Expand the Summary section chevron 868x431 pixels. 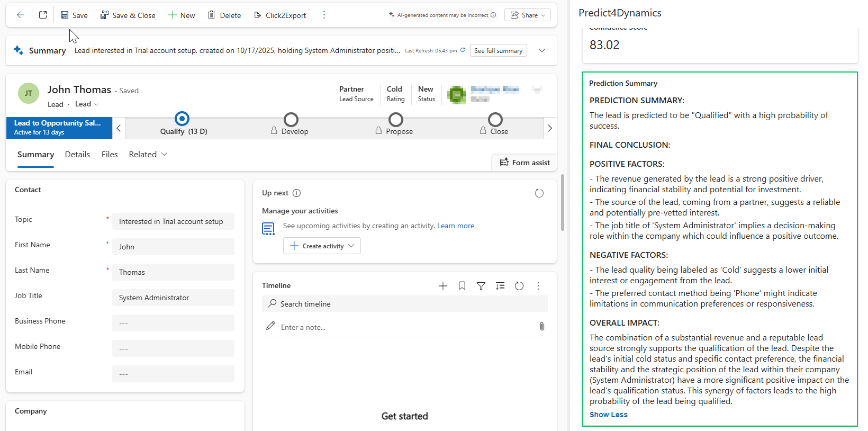[x=542, y=50]
